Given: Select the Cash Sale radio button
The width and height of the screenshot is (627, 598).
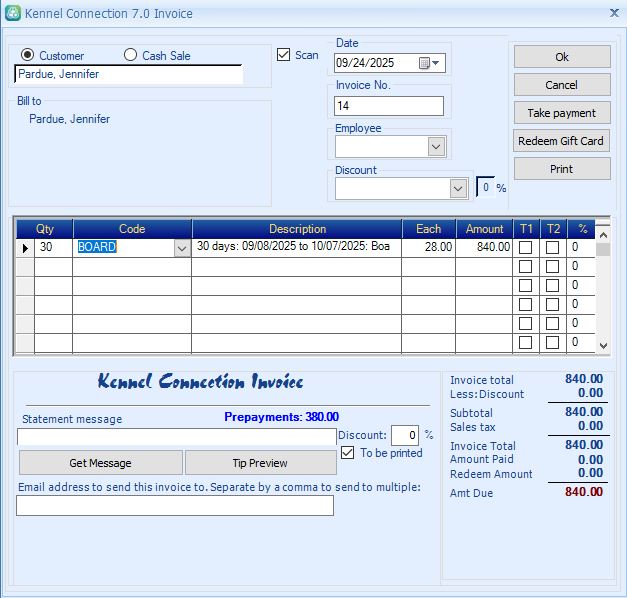Looking at the screenshot, I should pos(130,55).
